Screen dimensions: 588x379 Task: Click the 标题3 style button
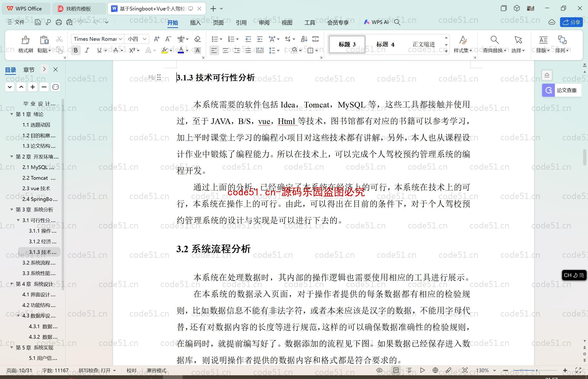(347, 44)
